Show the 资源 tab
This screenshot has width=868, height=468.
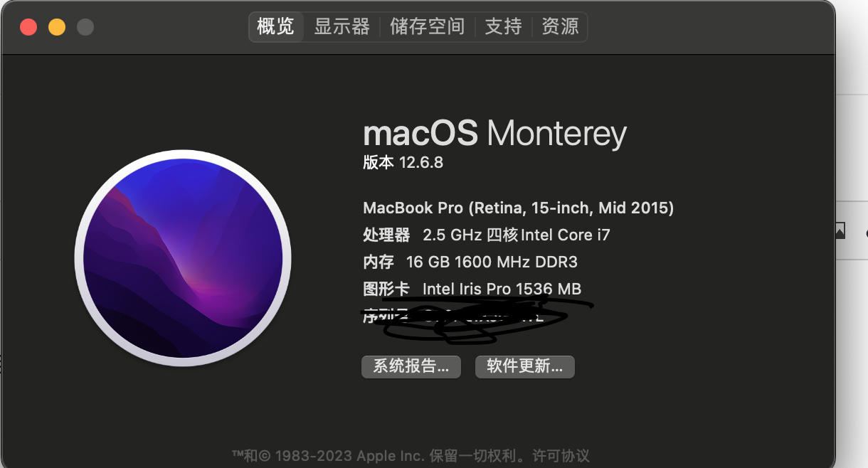[x=560, y=27]
